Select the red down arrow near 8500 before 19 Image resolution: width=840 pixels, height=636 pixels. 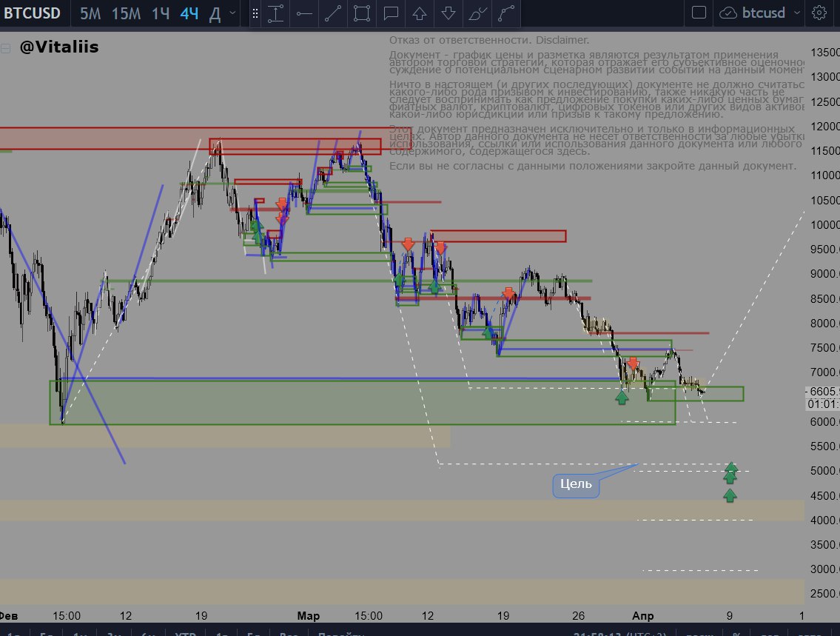(x=508, y=294)
